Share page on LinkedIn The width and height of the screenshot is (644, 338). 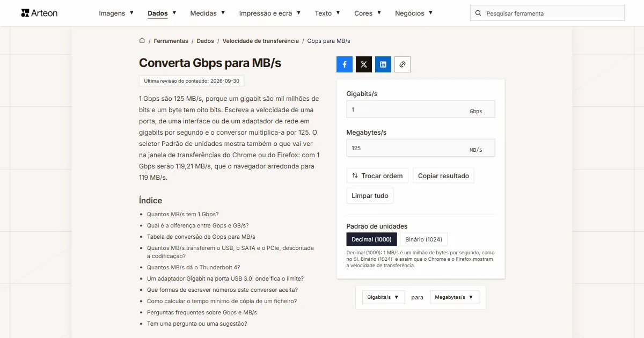pyautogui.click(x=383, y=64)
